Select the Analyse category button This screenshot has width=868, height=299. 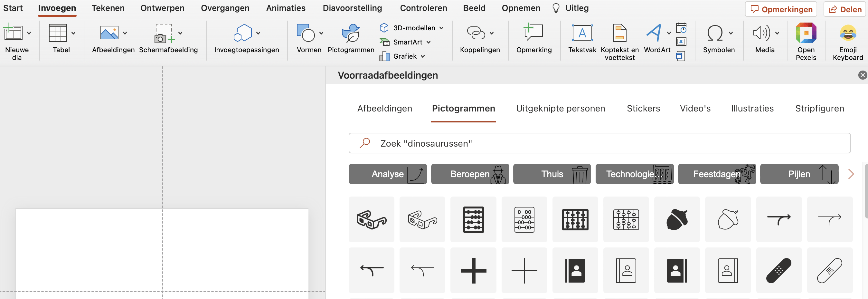pyautogui.click(x=388, y=174)
